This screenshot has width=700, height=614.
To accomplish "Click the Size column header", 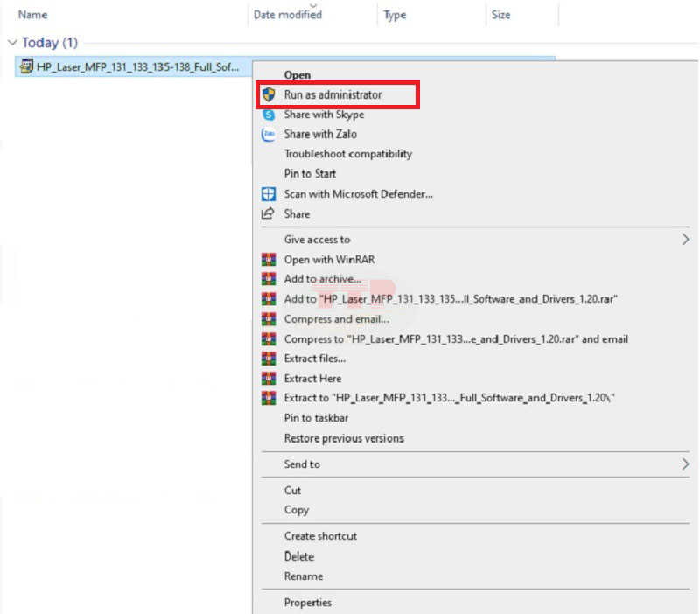I will (500, 15).
